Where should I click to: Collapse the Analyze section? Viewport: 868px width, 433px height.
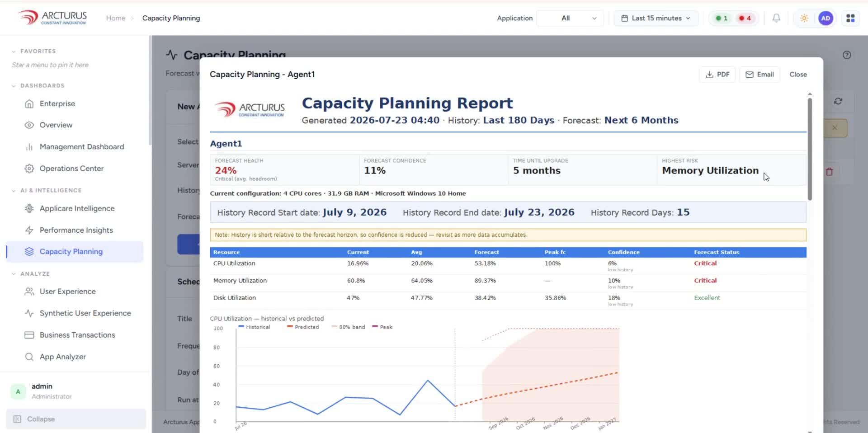30,274
